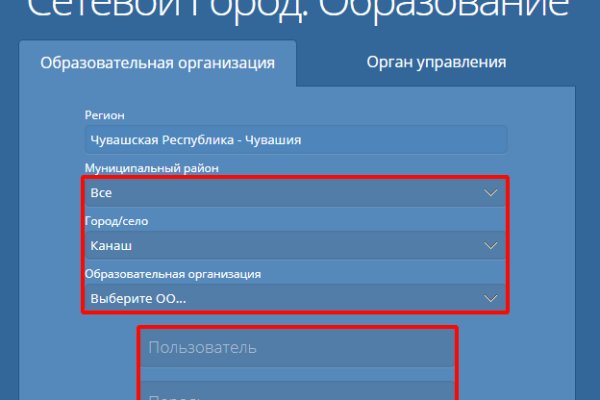Click the Выберите ОО... placeholder text
This screenshot has width=600, height=400.
[x=138, y=298]
